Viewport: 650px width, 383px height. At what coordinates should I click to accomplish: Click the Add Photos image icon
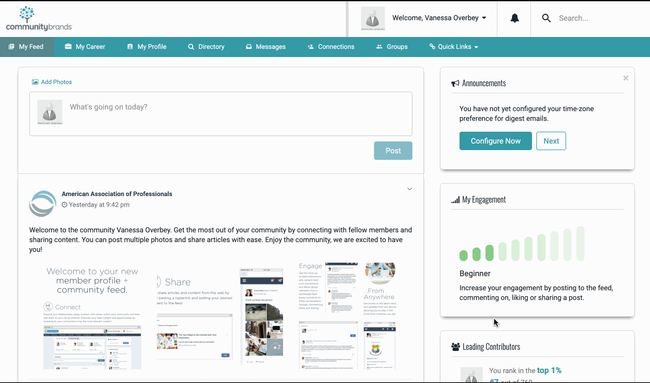click(35, 82)
